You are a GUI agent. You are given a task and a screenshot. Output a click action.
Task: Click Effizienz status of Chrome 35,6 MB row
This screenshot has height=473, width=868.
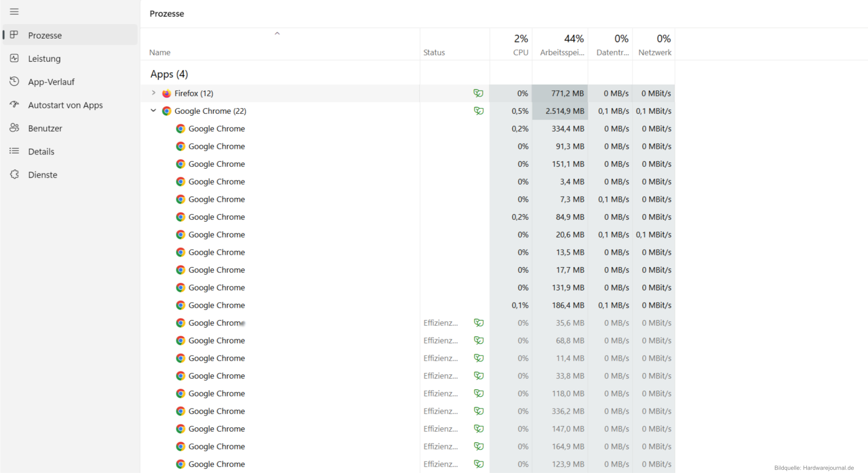coord(441,323)
